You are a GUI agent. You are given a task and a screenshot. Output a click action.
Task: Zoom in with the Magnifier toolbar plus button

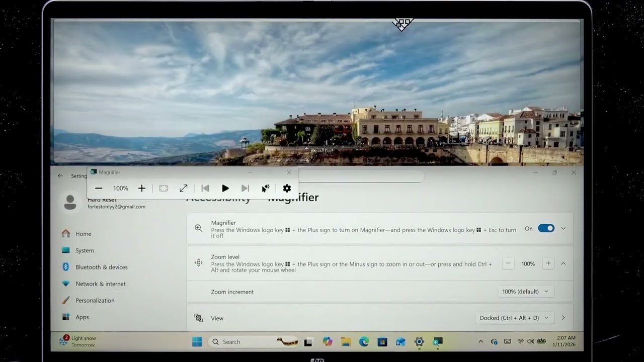tap(141, 188)
